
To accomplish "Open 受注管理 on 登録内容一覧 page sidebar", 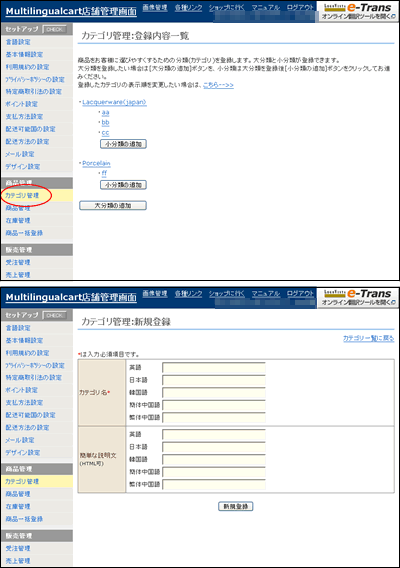I will 18,262.
